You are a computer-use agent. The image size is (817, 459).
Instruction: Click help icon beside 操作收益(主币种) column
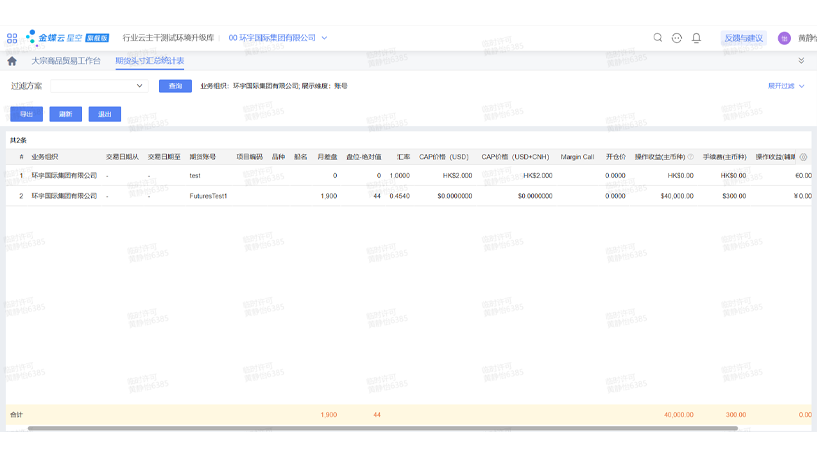click(690, 157)
